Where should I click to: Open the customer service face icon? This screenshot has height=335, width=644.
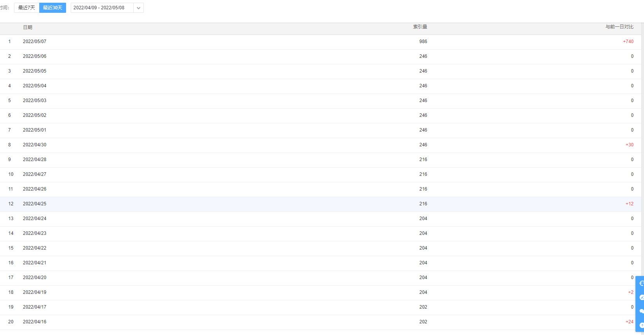[x=641, y=283]
